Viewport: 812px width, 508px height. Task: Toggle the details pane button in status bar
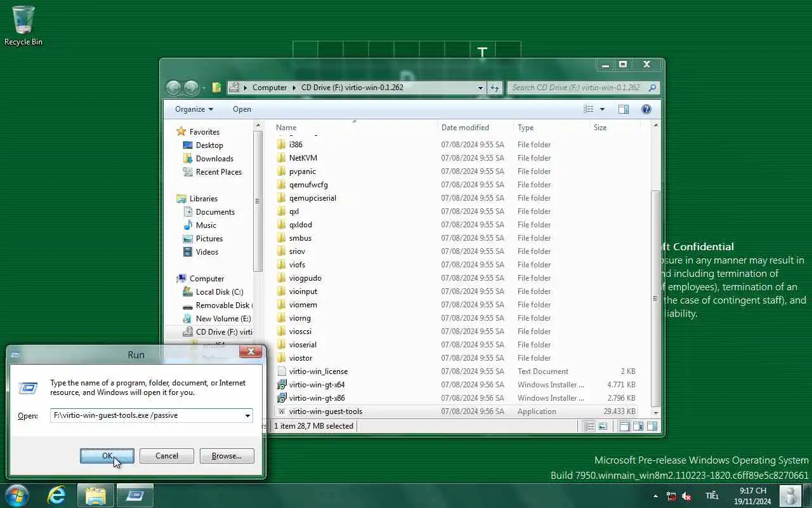point(638,426)
